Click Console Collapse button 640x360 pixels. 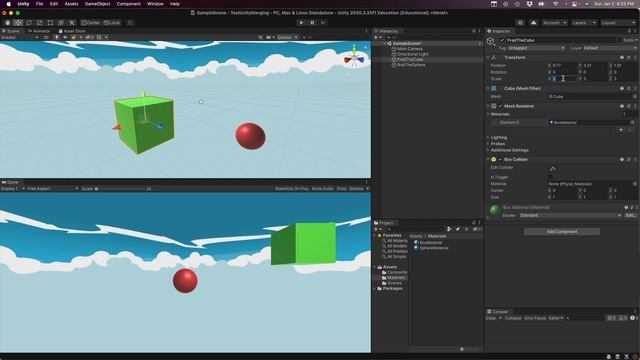(x=513, y=318)
